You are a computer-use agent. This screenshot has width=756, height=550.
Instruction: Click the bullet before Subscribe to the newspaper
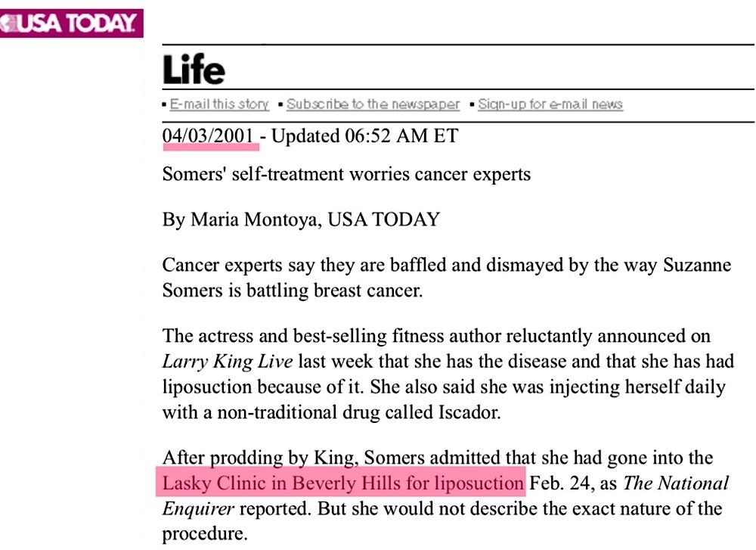click(280, 105)
